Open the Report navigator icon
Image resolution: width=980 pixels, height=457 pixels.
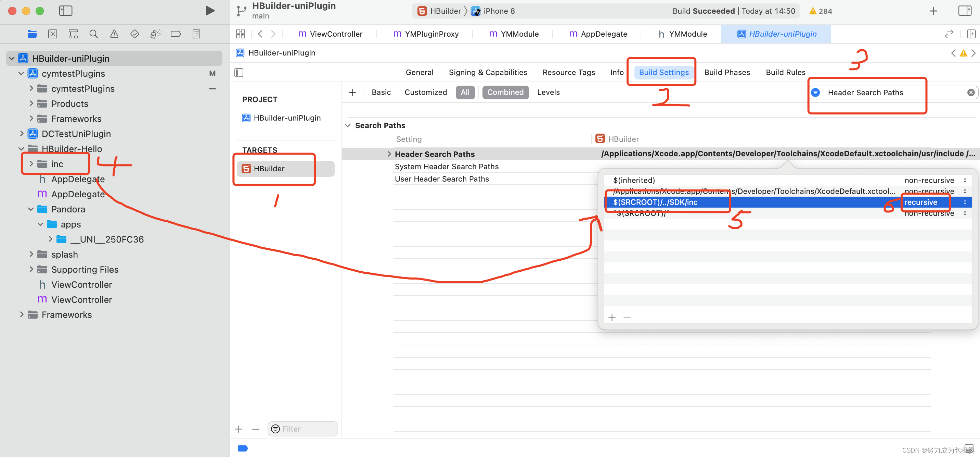click(x=196, y=34)
